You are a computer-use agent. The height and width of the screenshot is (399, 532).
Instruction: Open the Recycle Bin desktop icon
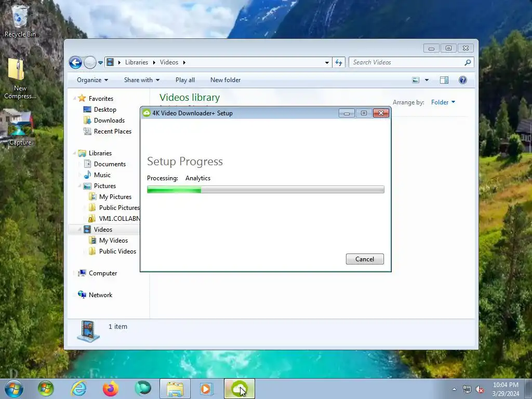click(x=20, y=20)
